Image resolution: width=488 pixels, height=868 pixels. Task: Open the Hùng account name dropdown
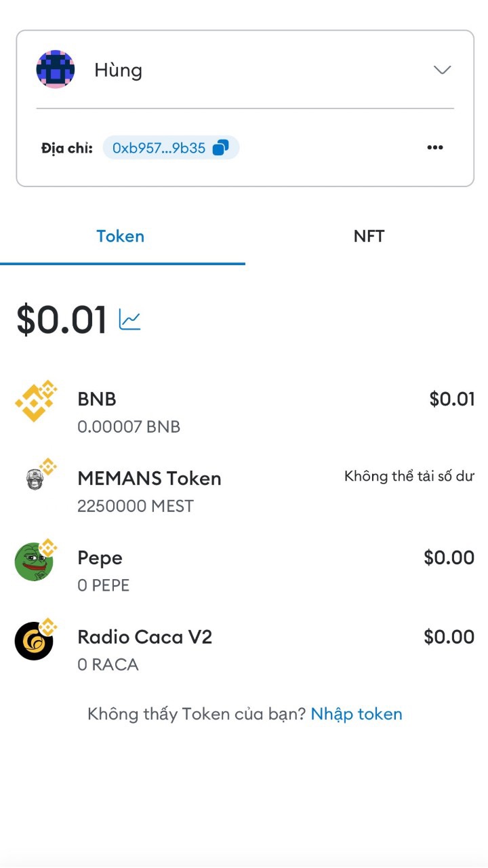pyautogui.click(x=245, y=70)
